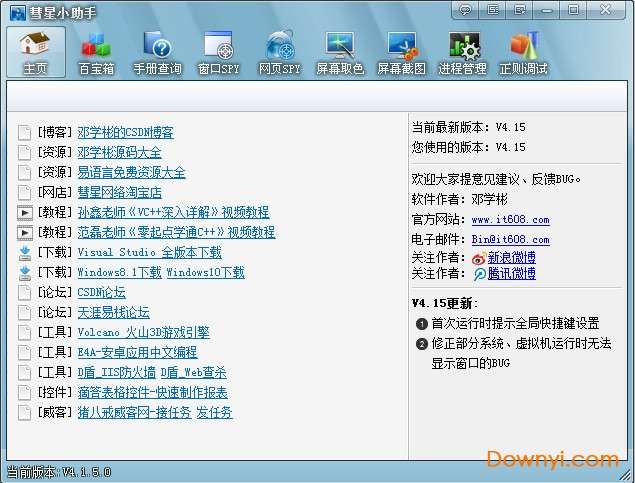Click the title bar icon left of the minimize button
635x483 pixels.
(x=519, y=10)
